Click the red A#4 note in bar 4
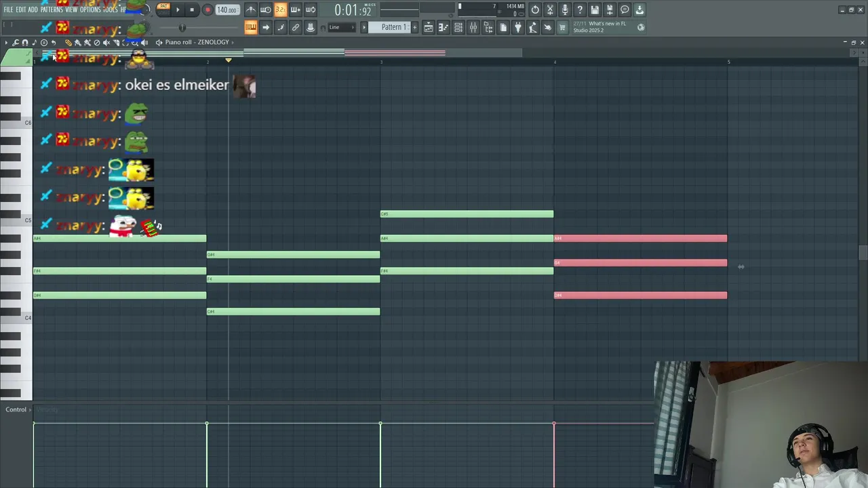The width and height of the screenshot is (868, 488). [x=640, y=239]
